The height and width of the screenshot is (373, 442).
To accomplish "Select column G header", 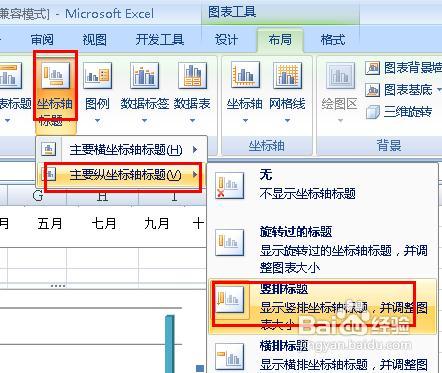I will tap(37, 196).
